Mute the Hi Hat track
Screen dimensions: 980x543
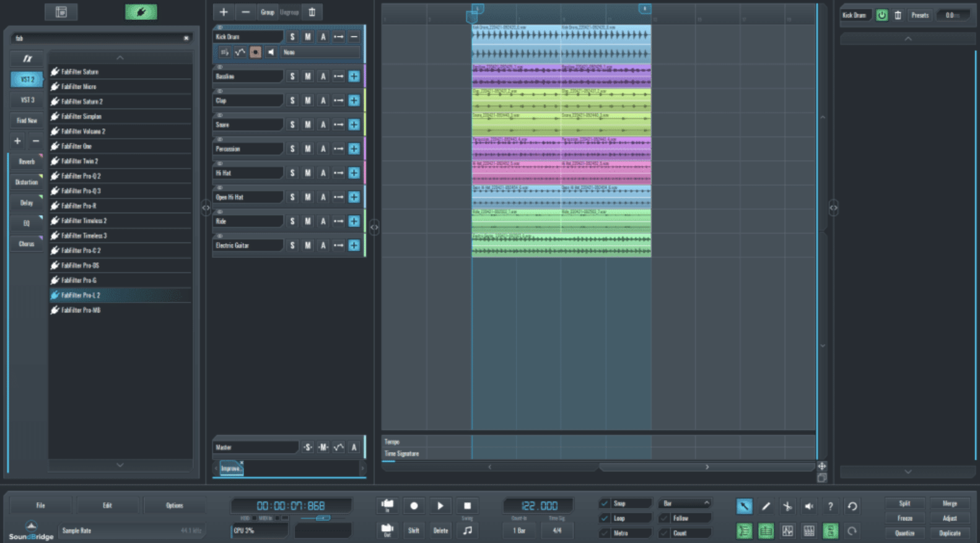tap(307, 173)
